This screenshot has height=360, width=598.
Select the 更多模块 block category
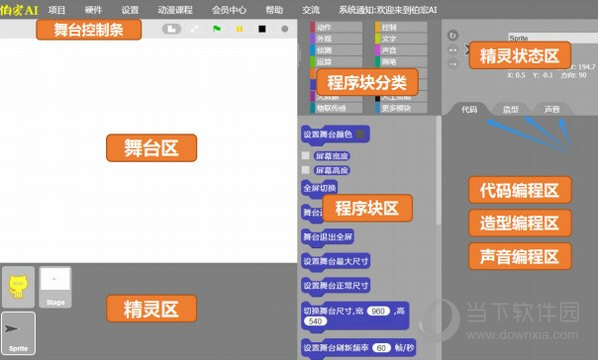(x=401, y=108)
